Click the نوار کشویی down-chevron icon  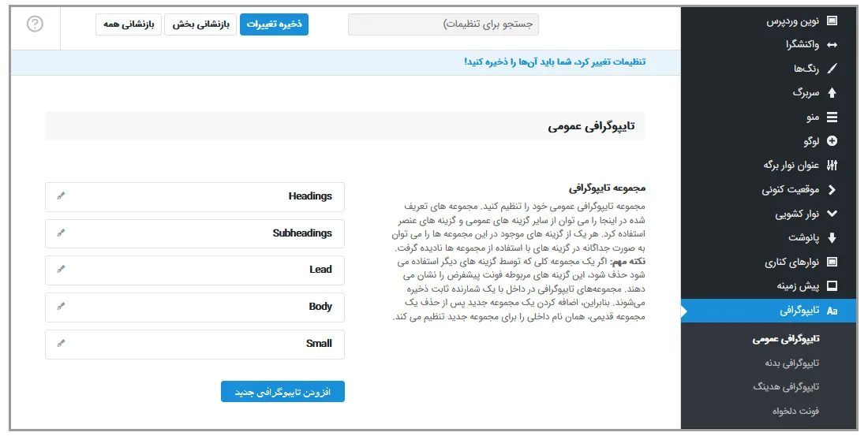tap(832, 214)
